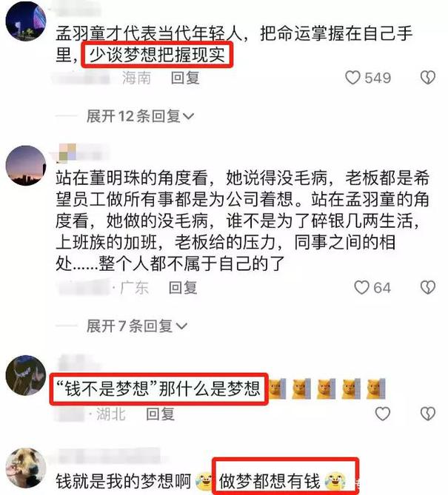Expand 展开12条回复 replies
Image resolution: width=448 pixels, height=495 pixels.
[140, 116]
